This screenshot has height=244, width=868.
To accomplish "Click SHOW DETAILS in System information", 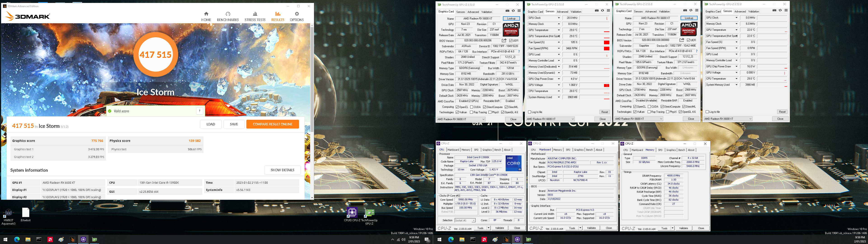I will tap(282, 170).
